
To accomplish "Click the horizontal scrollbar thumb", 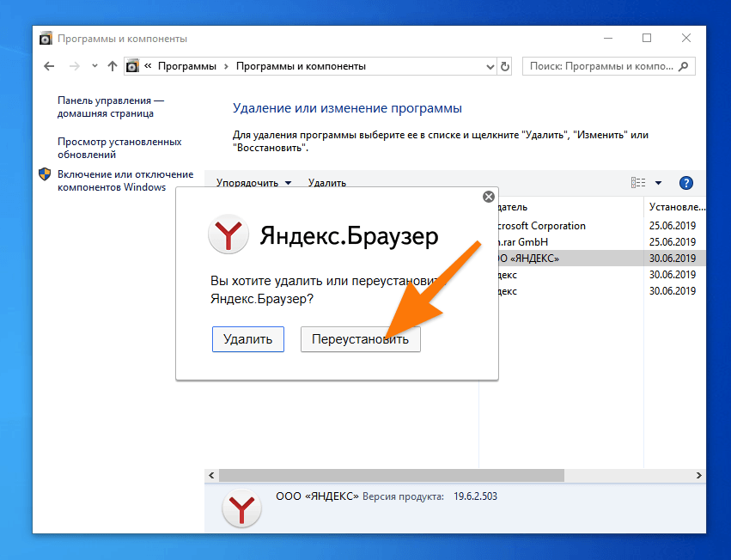I will (x=392, y=475).
